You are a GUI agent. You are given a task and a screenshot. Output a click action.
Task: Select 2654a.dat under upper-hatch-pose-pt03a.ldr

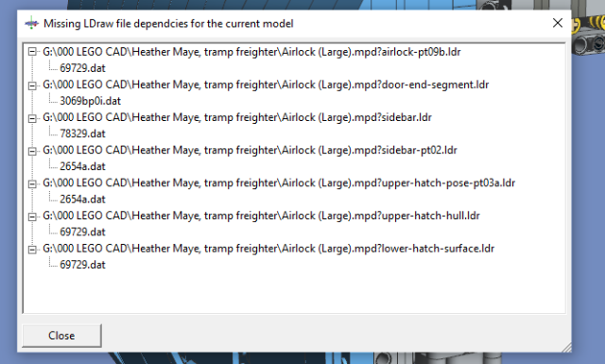coord(82,199)
